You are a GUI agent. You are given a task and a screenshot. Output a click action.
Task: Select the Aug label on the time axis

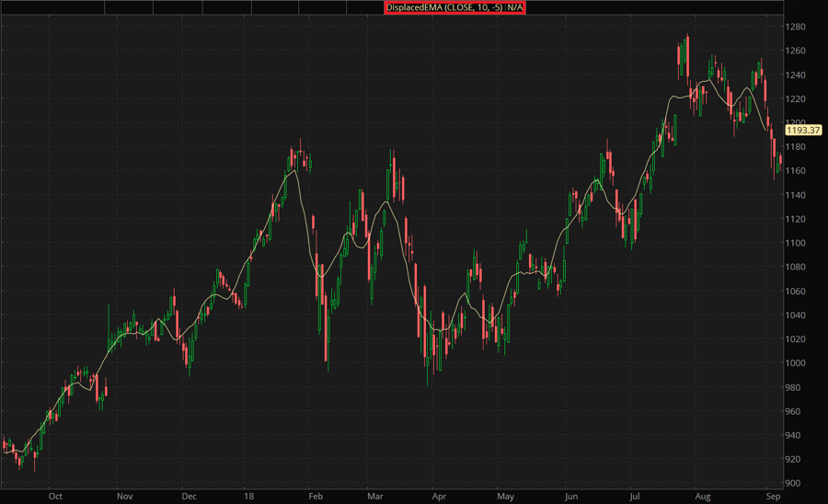(701, 495)
